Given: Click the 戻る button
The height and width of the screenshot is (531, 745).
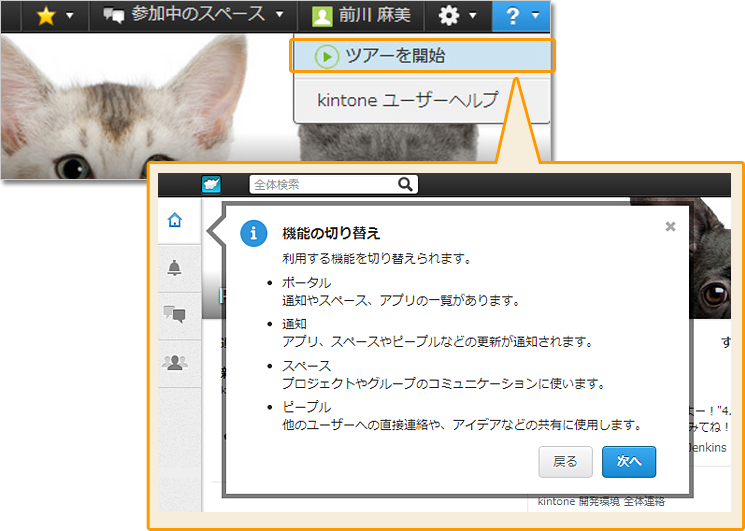Looking at the screenshot, I should (x=565, y=462).
